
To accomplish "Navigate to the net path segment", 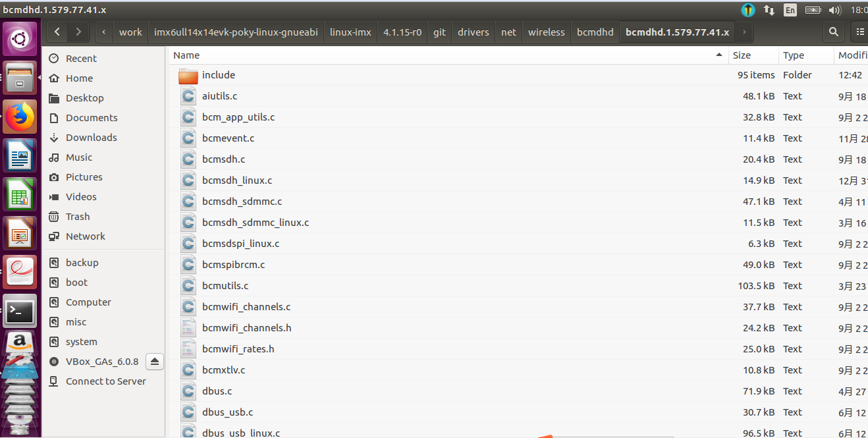I will tap(508, 32).
